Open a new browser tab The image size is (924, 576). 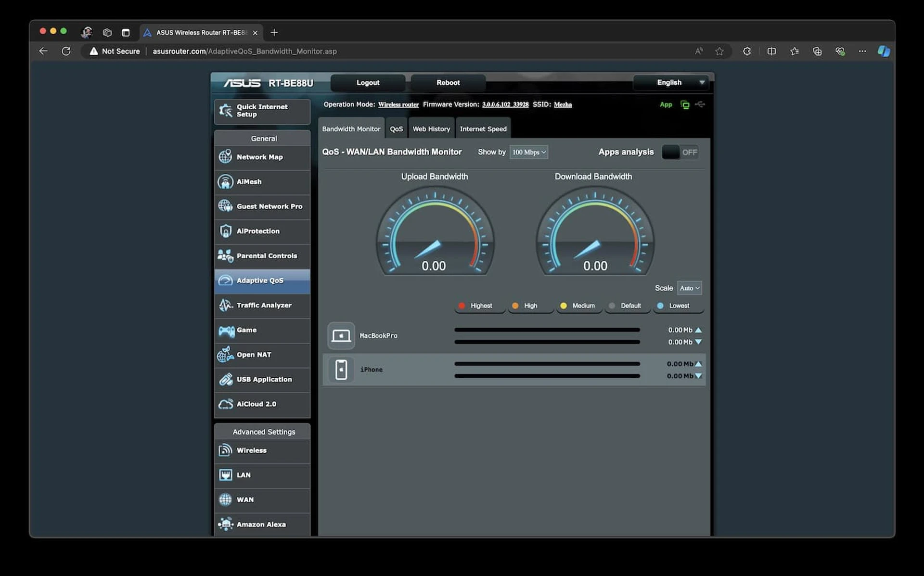(x=274, y=32)
